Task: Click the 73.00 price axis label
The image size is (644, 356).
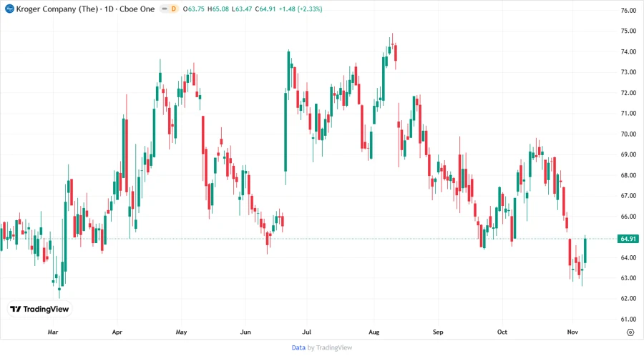Action: tap(628, 72)
